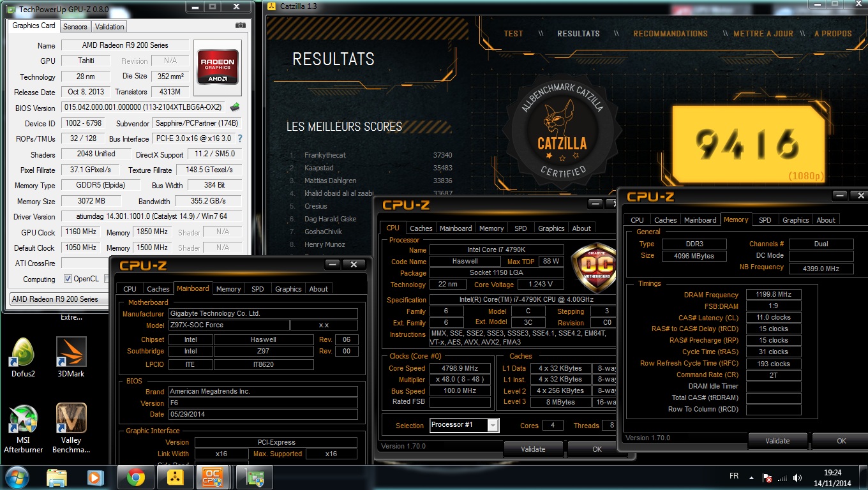Screen dimensions: 868x490
Task: Open the Action Center flag icon in tray
Action: pos(768,478)
